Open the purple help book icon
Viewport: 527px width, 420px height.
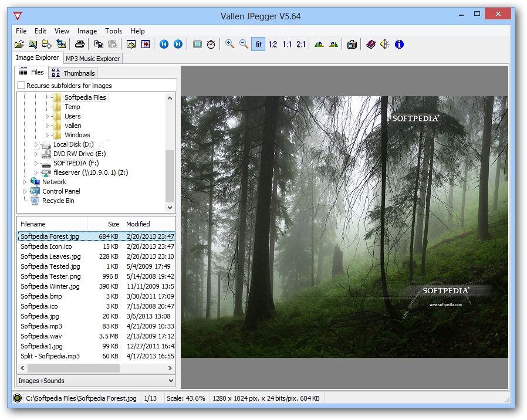pyautogui.click(x=371, y=45)
